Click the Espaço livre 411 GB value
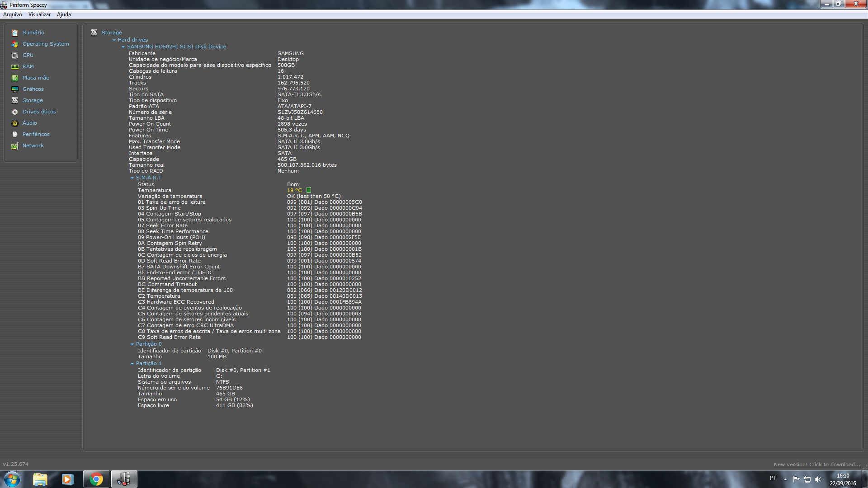868x488 pixels. tap(235, 405)
